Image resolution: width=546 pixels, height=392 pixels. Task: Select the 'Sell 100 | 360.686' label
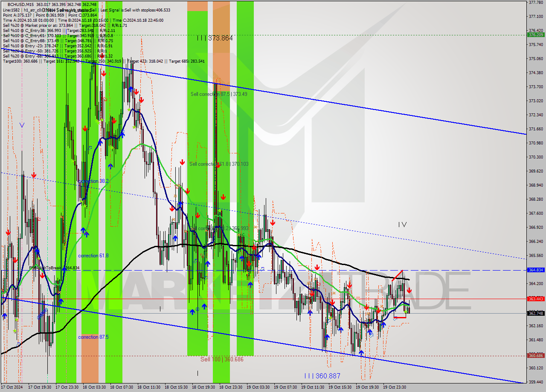(222, 359)
